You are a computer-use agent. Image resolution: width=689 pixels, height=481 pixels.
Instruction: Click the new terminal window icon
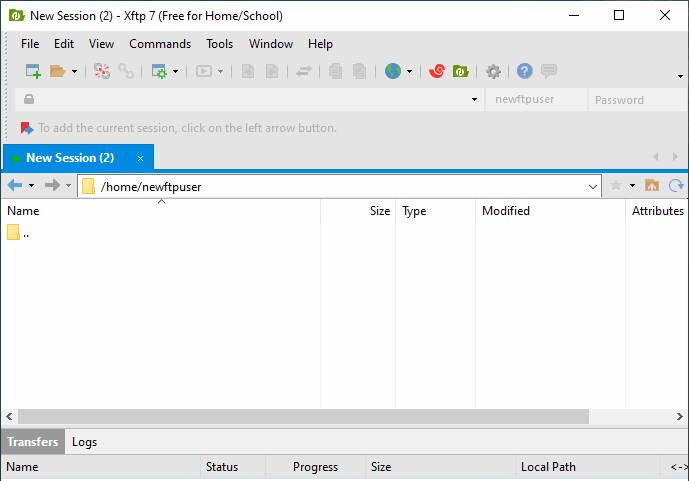pos(204,71)
